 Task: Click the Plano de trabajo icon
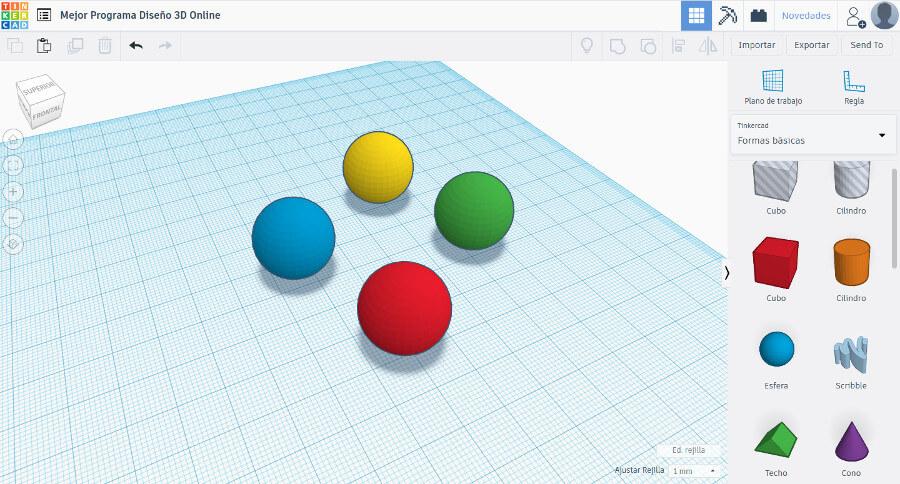pos(773,82)
